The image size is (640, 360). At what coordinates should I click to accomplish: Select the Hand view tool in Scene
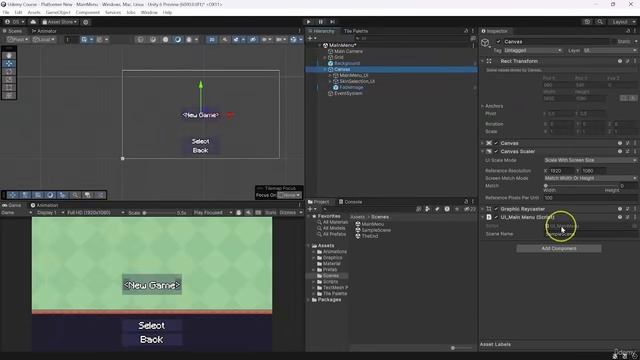[x=9, y=56]
